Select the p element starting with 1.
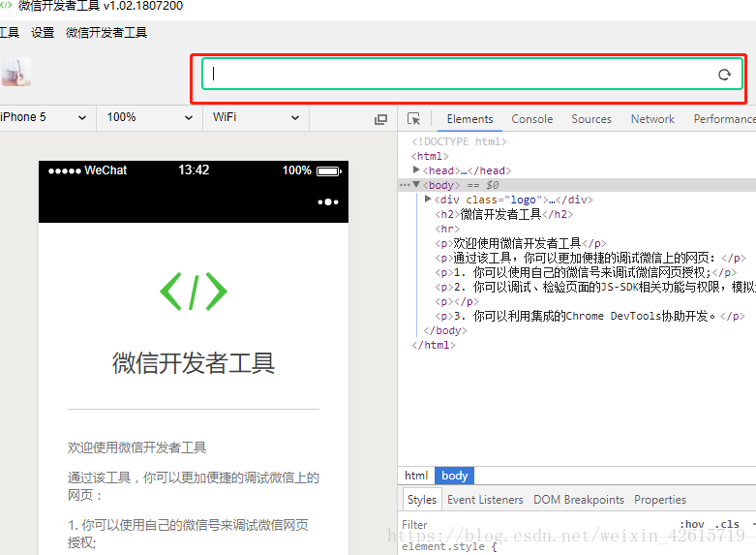The width and height of the screenshot is (756, 555). pos(586,272)
